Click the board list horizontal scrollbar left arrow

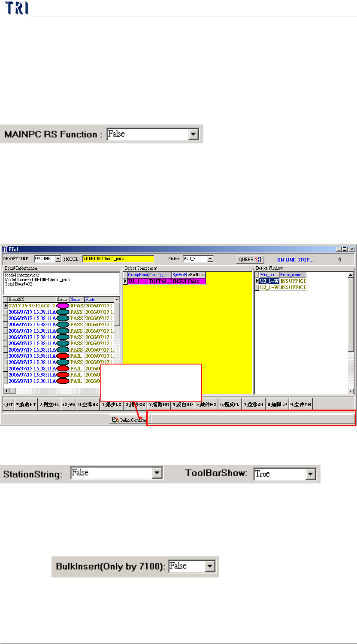point(6,391)
